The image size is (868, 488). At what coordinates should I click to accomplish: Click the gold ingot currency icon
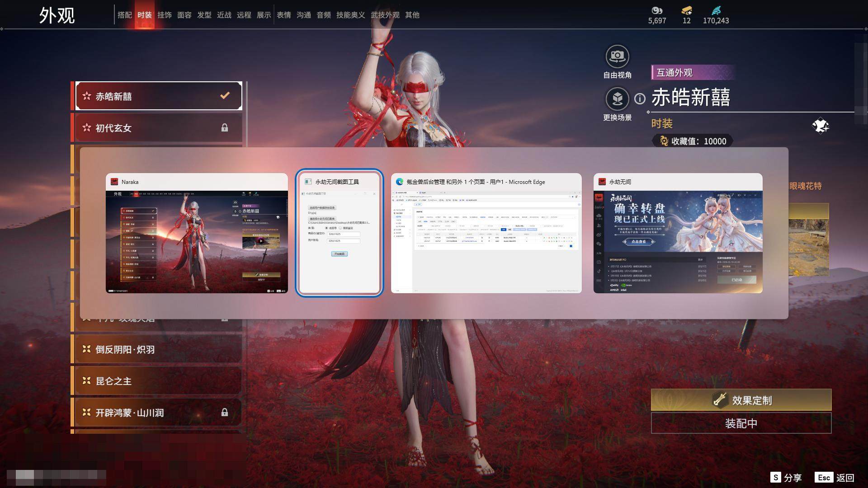[686, 10]
